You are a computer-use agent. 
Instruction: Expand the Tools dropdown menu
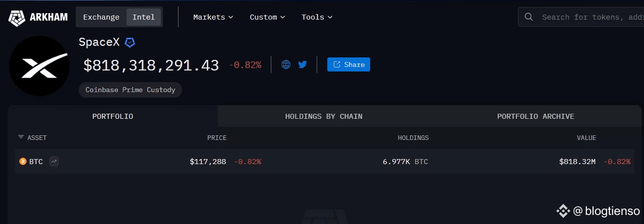(x=317, y=17)
